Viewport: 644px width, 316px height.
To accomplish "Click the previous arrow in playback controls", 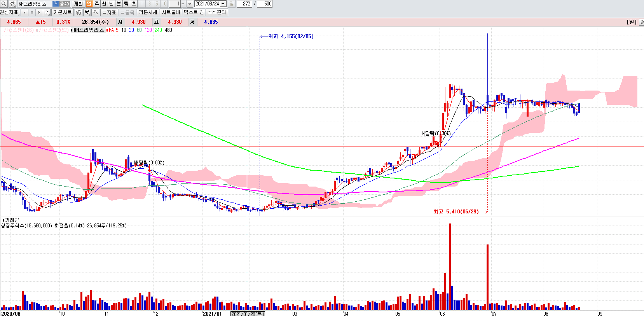I will tap(24, 12).
